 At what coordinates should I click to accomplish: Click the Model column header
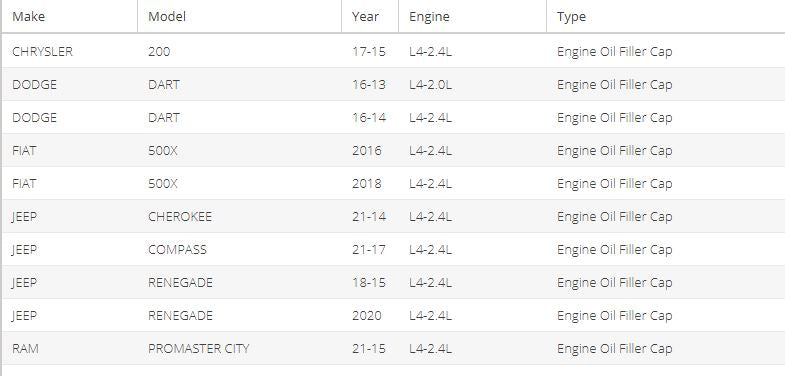click(167, 17)
